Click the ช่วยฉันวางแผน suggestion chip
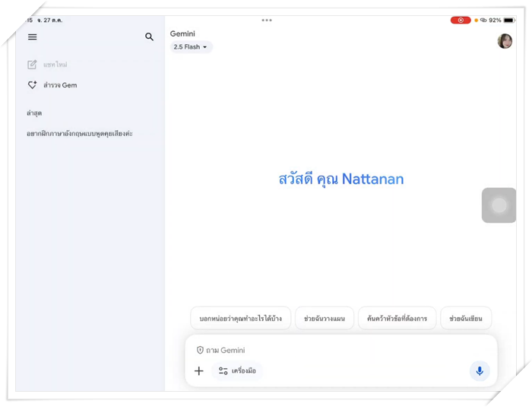532x407 pixels. [325, 319]
